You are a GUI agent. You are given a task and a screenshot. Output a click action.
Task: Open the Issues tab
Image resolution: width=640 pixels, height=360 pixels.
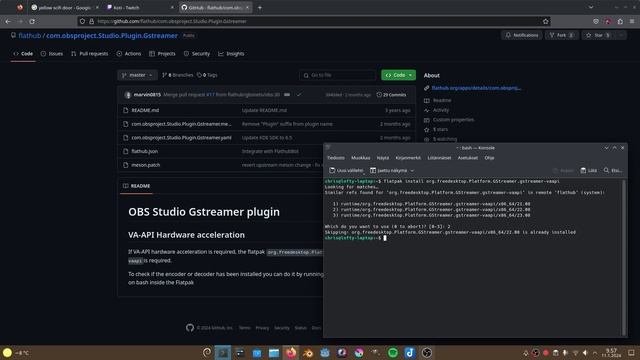(52, 53)
